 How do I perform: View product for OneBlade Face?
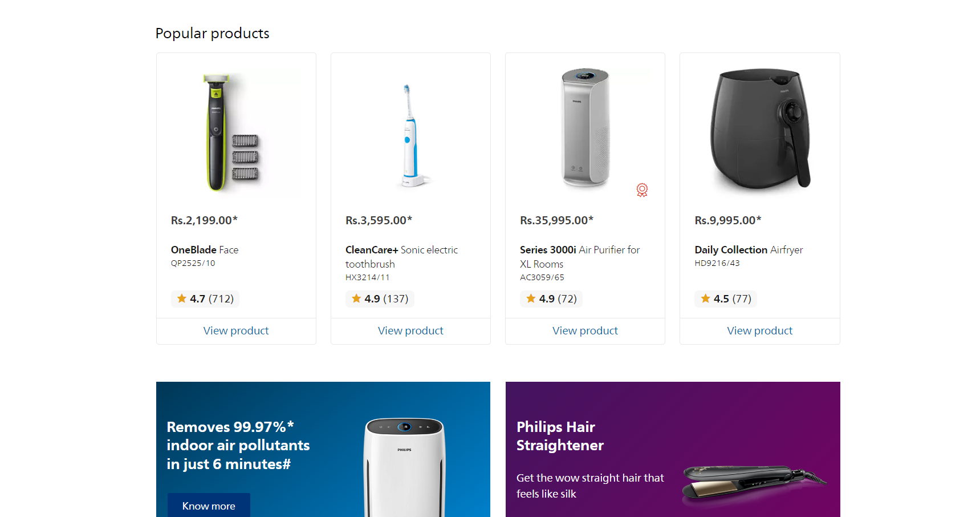click(x=236, y=331)
